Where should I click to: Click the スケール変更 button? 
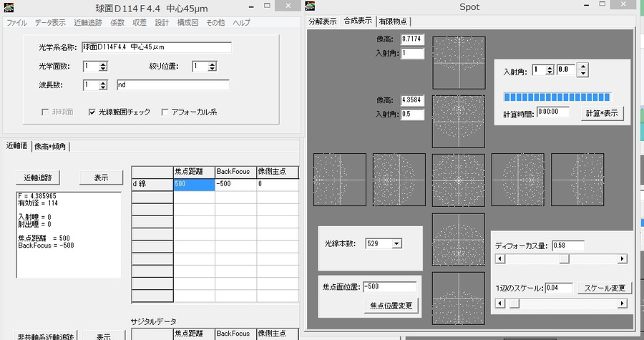(x=605, y=288)
